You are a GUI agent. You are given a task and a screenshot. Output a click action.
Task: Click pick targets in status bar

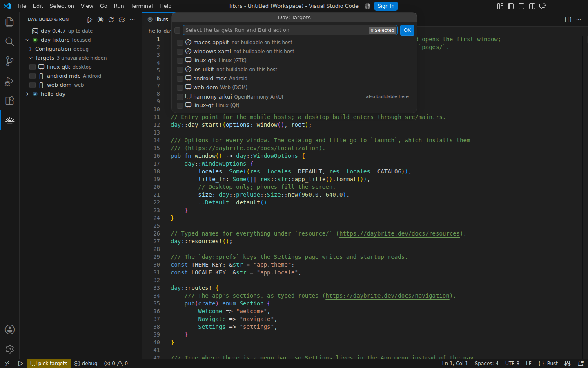[49, 364]
